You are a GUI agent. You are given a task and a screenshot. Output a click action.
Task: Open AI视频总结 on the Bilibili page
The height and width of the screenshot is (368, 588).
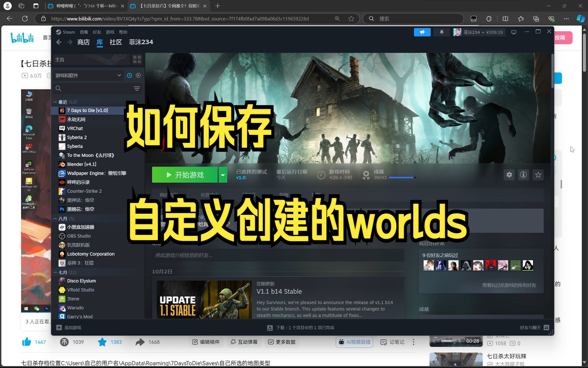click(354, 342)
